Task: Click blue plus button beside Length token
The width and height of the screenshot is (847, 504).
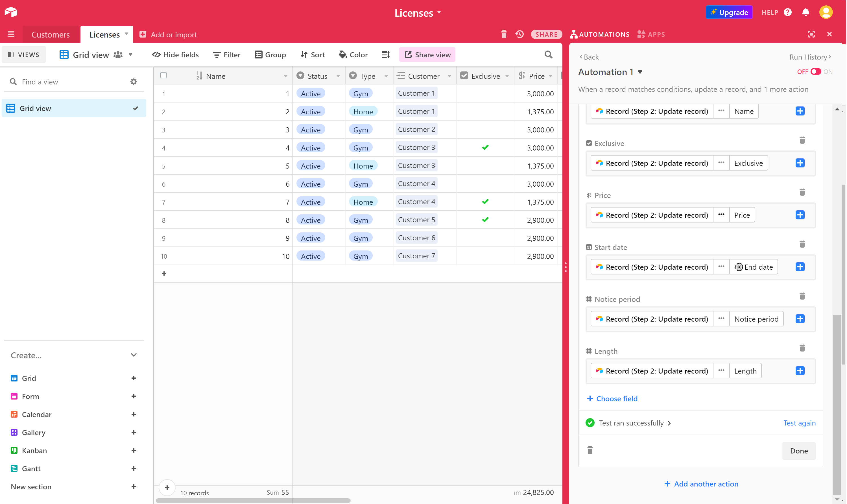Action: [x=800, y=371]
